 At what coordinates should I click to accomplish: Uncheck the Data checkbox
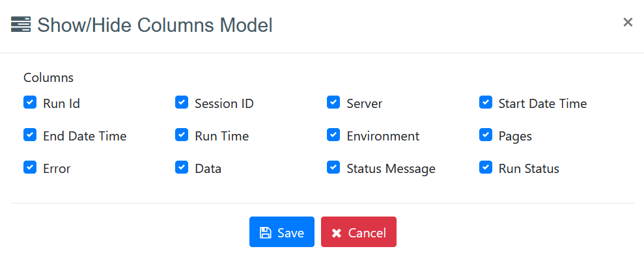[x=182, y=168]
